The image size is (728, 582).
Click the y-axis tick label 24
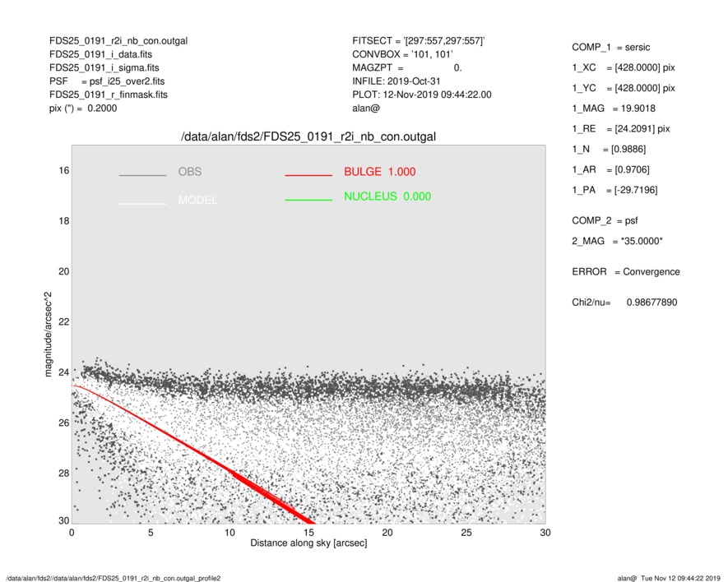pyautogui.click(x=63, y=372)
